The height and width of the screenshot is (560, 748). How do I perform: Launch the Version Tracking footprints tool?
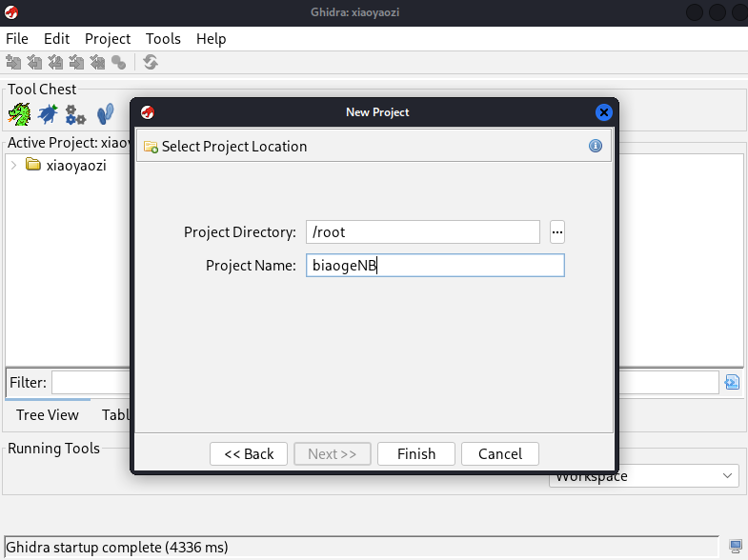coord(106,114)
